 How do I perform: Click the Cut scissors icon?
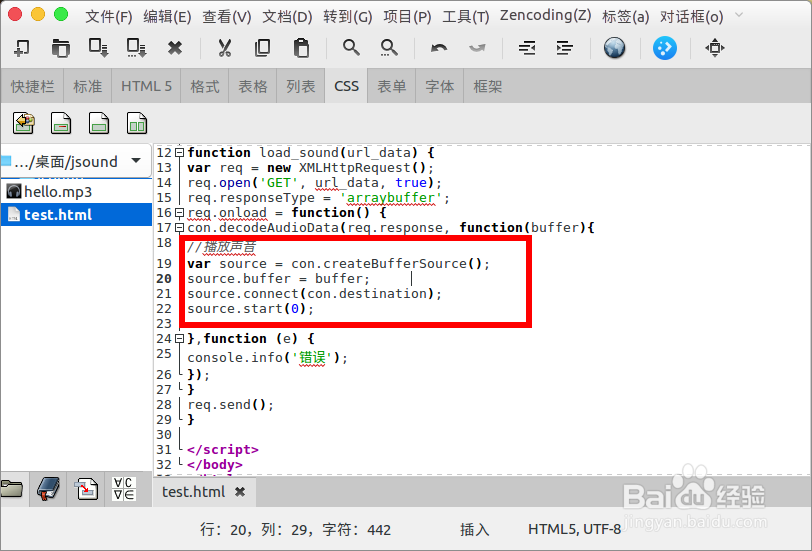tap(224, 48)
